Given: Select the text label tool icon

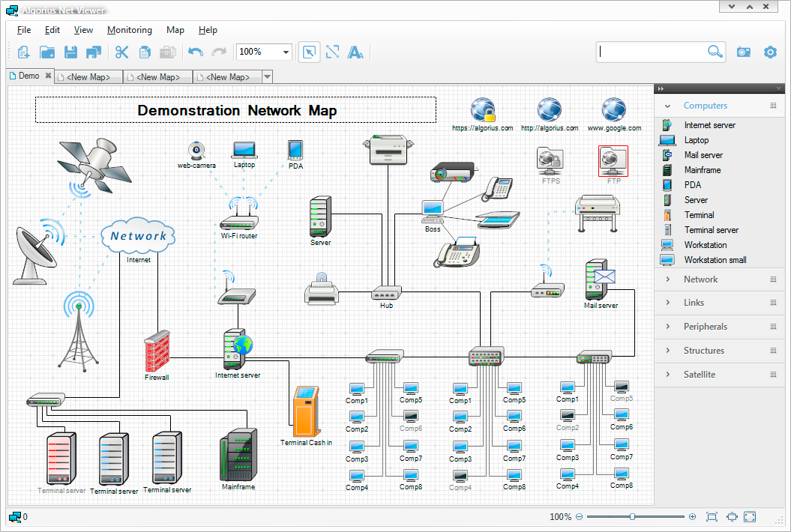Looking at the screenshot, I should coord(356,52).
